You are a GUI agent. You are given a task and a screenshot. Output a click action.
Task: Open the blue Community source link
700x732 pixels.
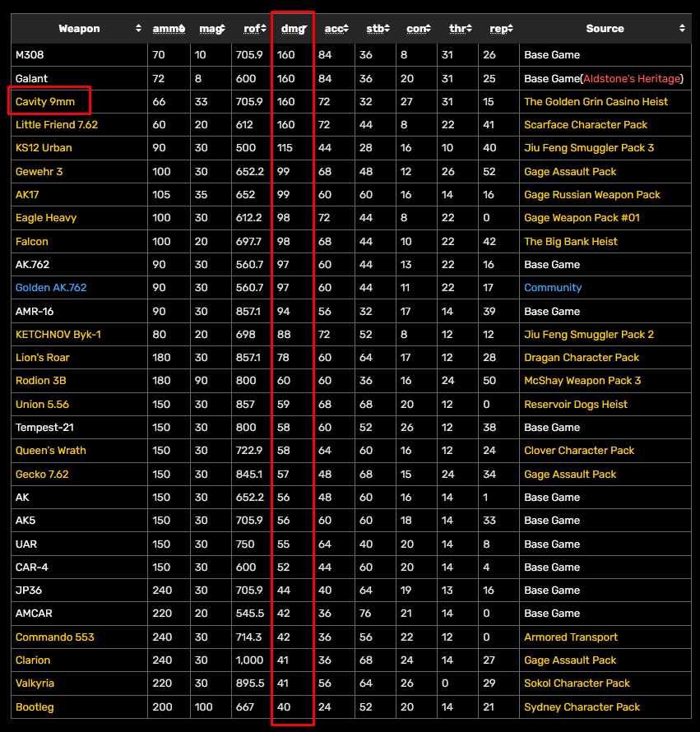click(x=553, y=288)
